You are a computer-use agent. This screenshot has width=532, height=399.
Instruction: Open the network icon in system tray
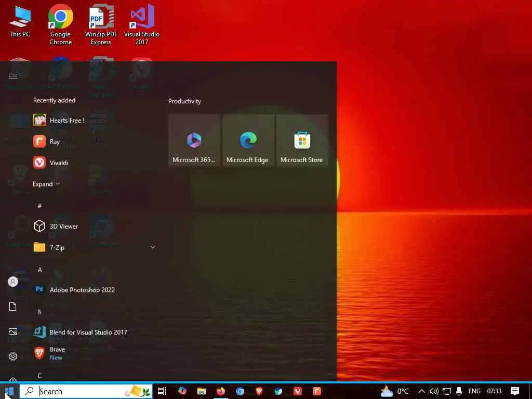(446, 391)
